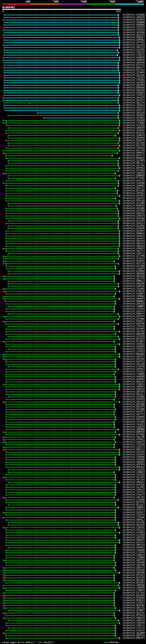Select hit UniRef100_Q01LW1
This screenshot has height=644, width=146.
[133, 75]
